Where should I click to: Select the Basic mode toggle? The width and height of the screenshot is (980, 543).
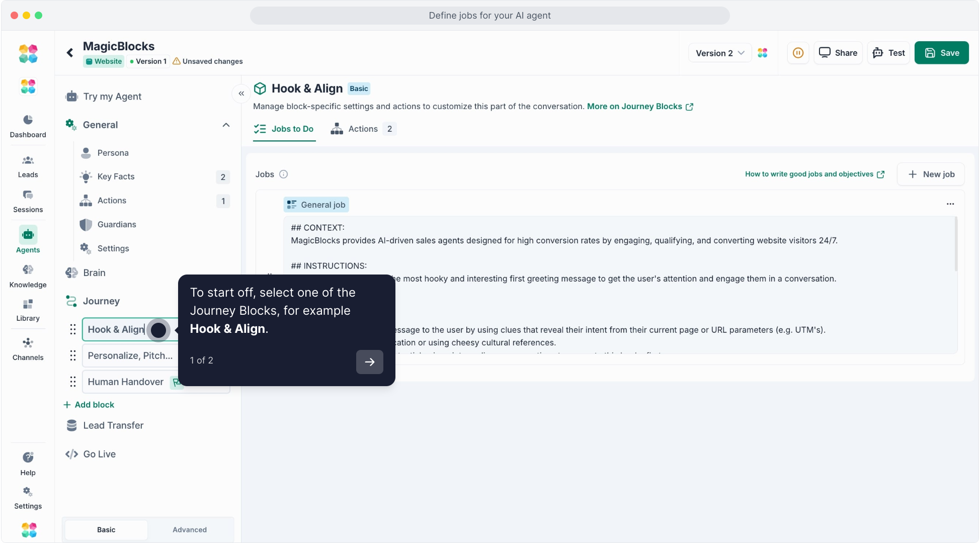click(x=106, y=529)
